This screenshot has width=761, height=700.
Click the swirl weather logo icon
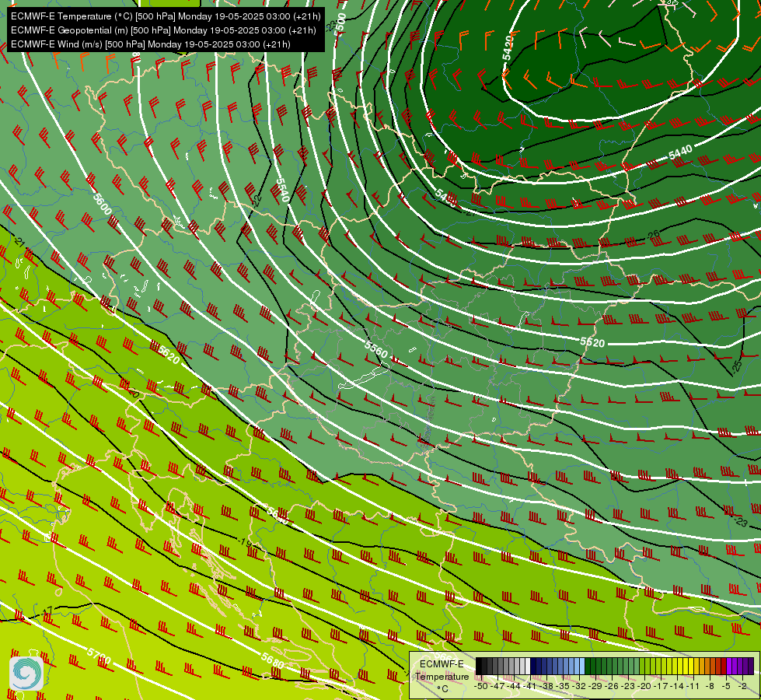point(26,673)
